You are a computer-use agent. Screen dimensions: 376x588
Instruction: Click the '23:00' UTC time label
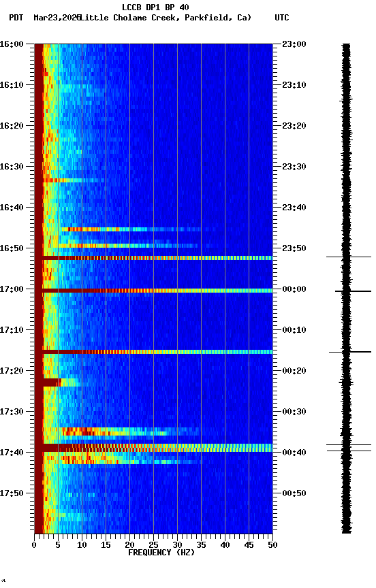[x=294, y=44]
